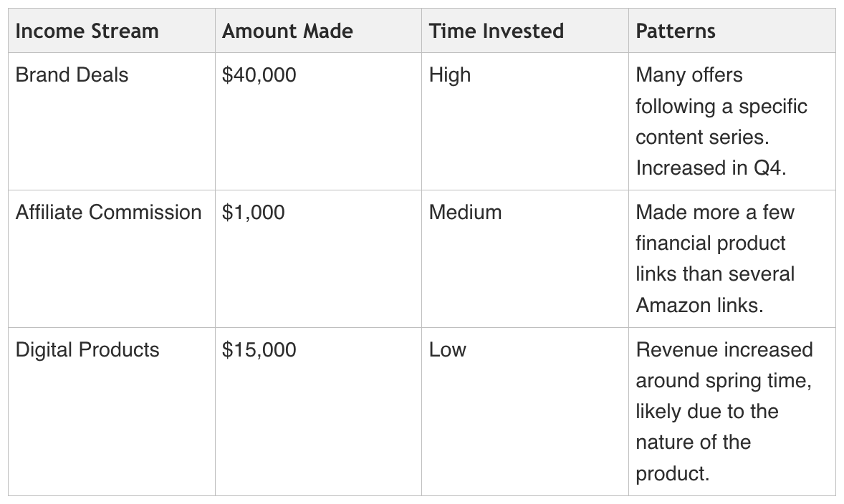Click the Brand Deals cell
Screen dimensions: 844x504
(72, 75)
